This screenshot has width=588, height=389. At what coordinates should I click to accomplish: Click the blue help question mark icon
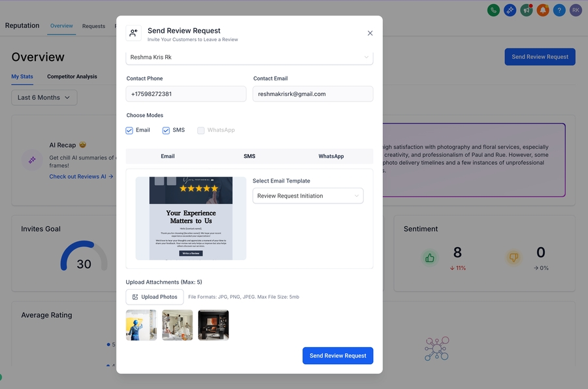click(559, 10)
